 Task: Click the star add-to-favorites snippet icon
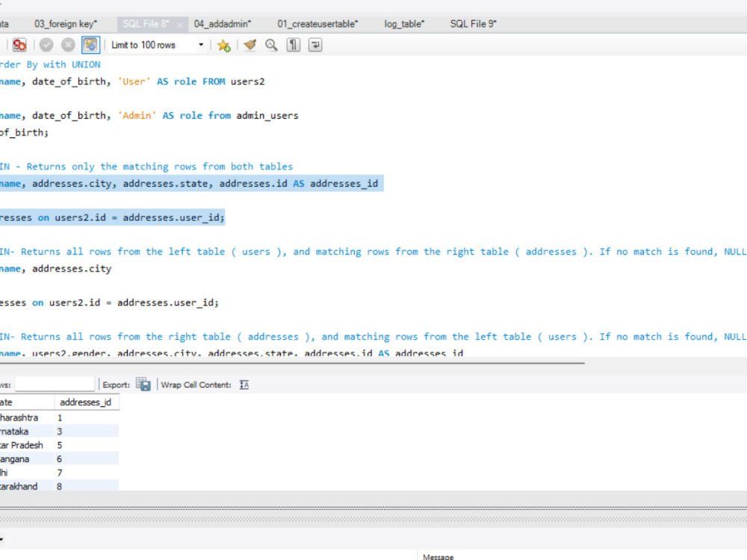(x=223, y=46)
